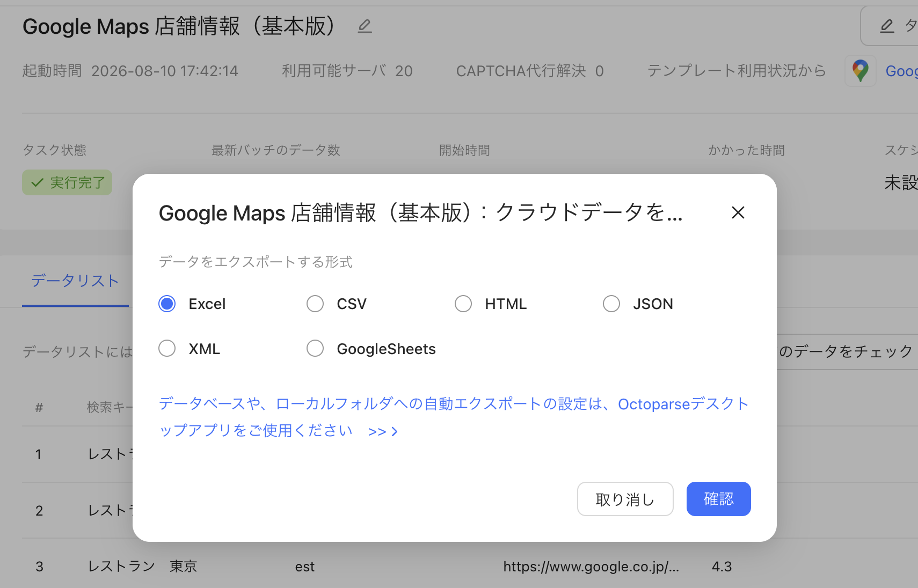Click the rating value 4.3 in row 3

722,567
